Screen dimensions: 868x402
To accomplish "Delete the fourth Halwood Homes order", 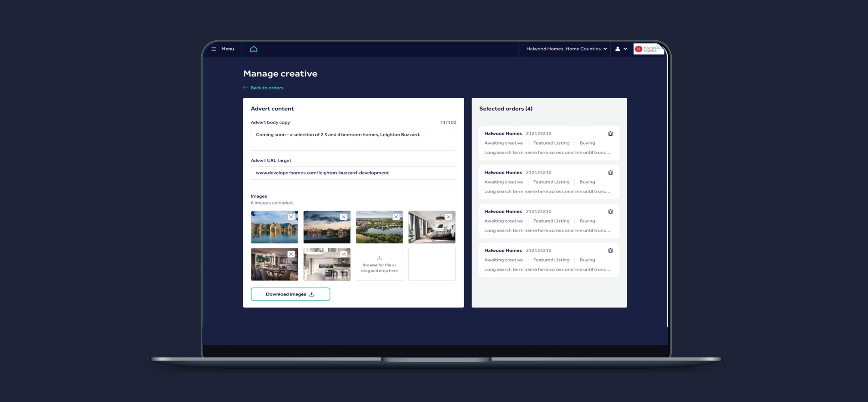I will 610,250.
